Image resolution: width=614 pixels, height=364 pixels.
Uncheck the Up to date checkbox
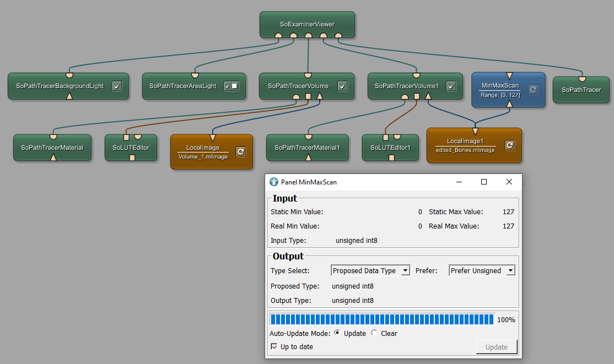tap(274, 347)
